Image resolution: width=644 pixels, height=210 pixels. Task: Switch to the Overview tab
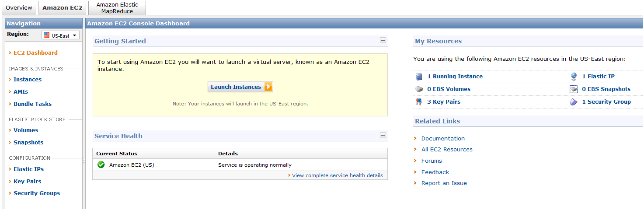point(19,8)
